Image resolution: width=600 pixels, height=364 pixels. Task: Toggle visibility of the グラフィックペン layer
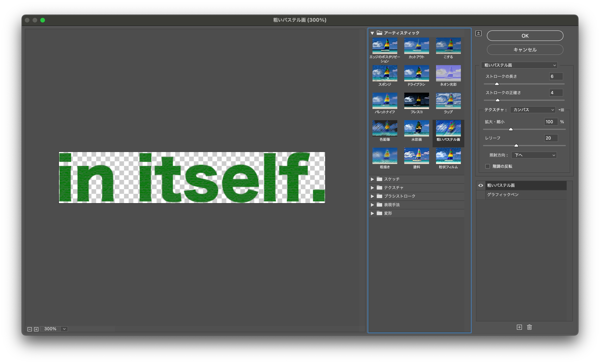pyautogui.click(x=481, y=195)
